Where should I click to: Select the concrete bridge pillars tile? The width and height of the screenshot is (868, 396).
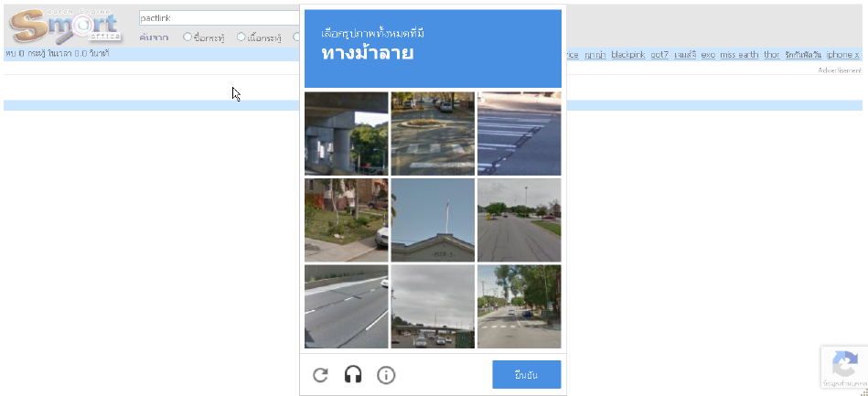coord(347,134)
